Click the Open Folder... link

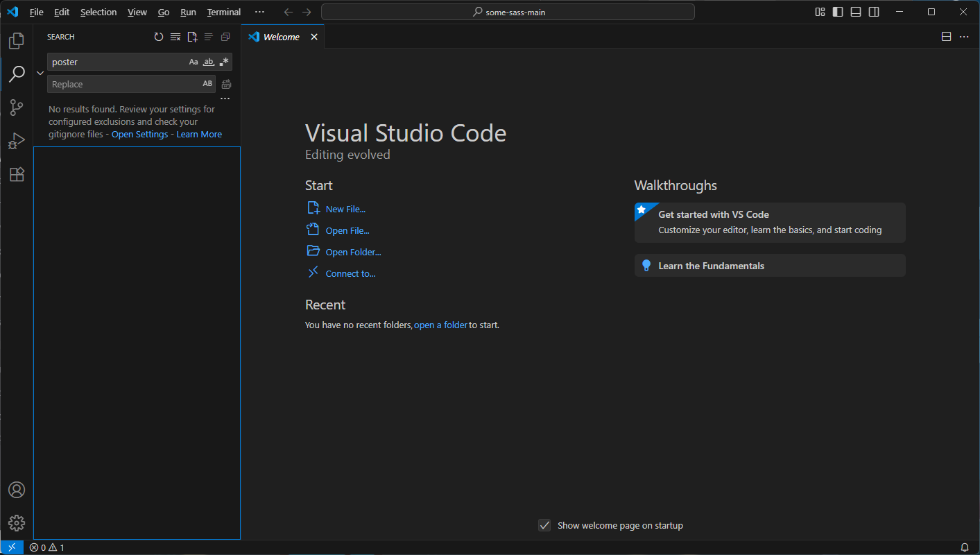pos(353,252)
